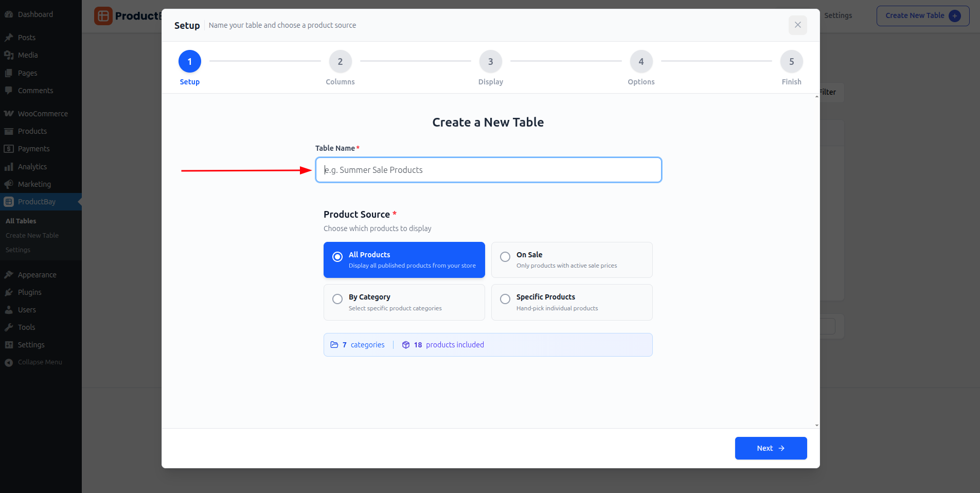Viewport: 980px width, 493px height.
Task: Close the Setup dialog with X icon
Action: [x=797, y=25]
